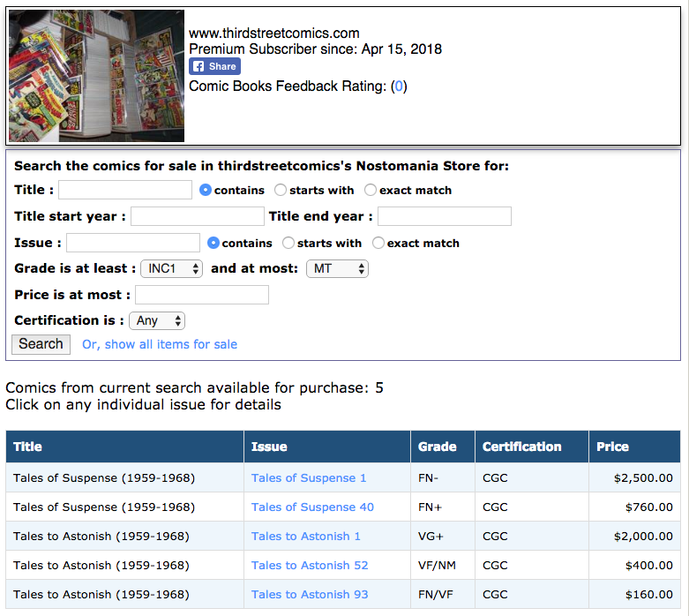Select Title 'contains' radio option
The width and height of the screenshot is (689, 616).
[x=206, y=190]
